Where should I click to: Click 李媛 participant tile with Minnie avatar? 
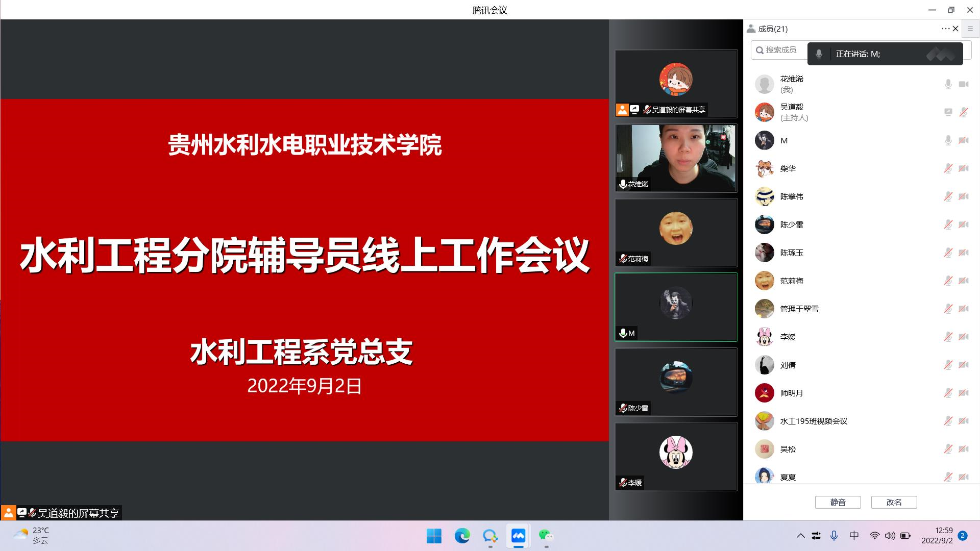pyautogui.click(x=676, y=457)
